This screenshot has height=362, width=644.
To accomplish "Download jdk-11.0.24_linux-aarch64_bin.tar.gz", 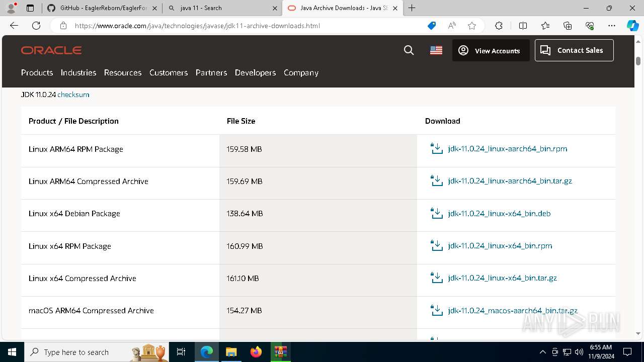I will click(510, 181).
